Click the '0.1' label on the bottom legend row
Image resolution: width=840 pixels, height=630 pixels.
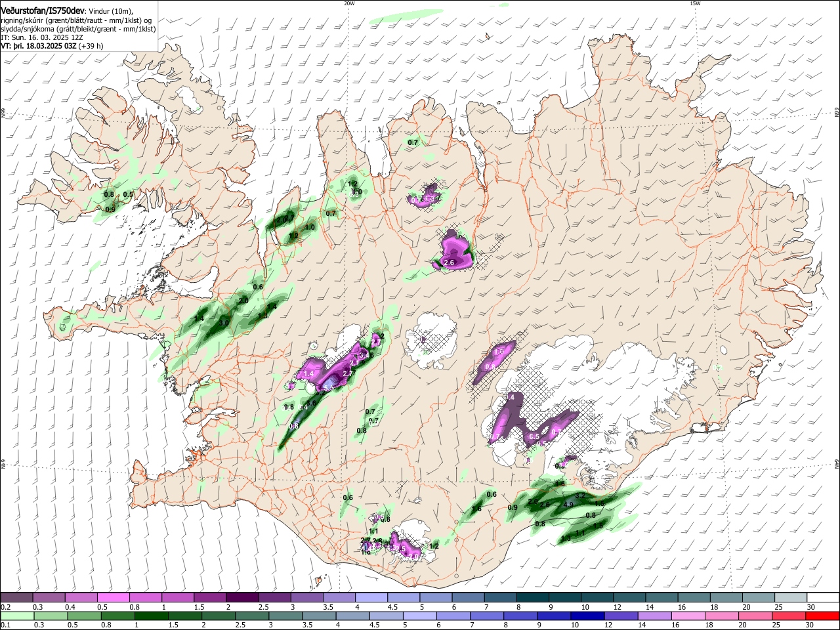point(5,625)
